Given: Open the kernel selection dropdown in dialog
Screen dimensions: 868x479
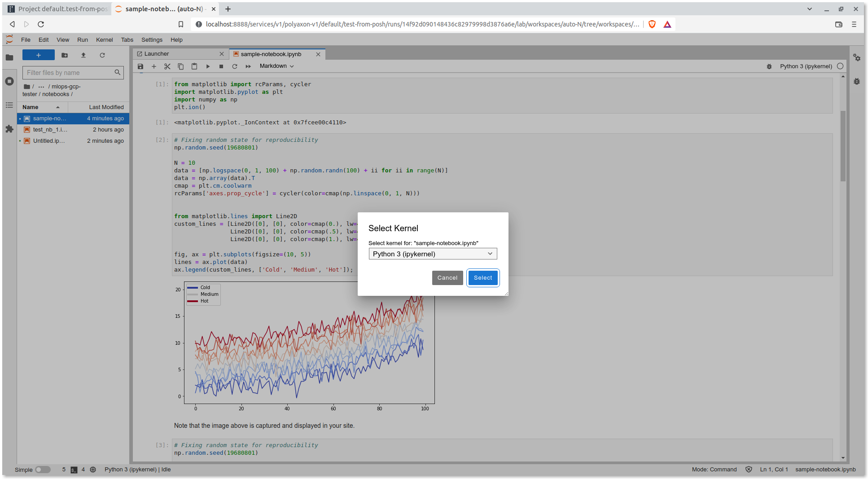Looking at the screenshot, I should coord(433,254).
